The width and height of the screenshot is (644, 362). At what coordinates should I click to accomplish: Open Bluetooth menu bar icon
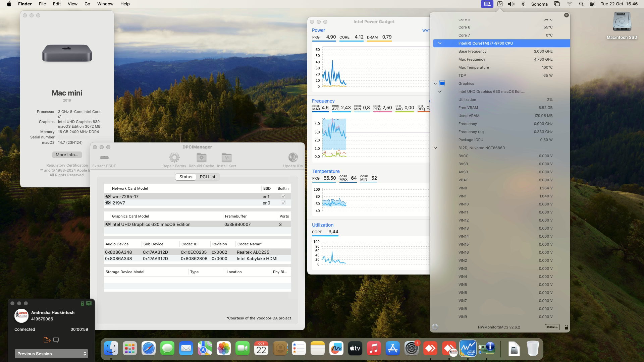click(x=523, y=4)
